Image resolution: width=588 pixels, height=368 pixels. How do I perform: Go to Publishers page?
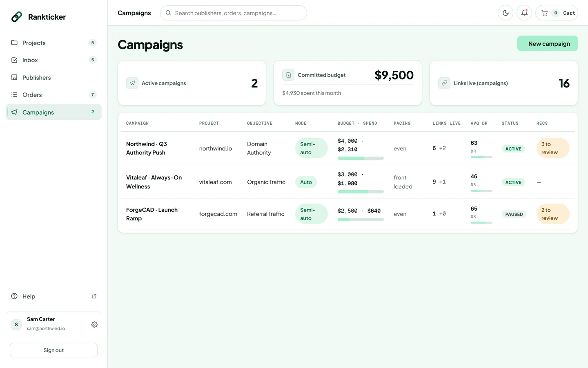53,78
